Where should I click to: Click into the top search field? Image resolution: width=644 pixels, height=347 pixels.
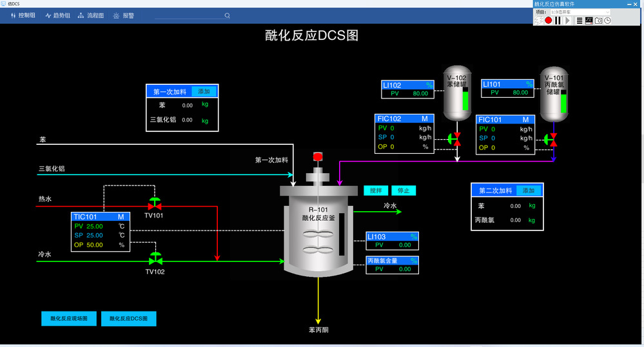click(189, 15)
